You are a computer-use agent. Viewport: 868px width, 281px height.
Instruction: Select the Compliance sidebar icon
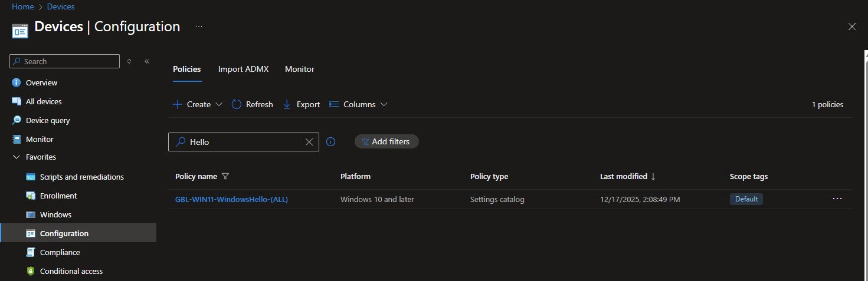pyautogui.click(x=31, y=252)
